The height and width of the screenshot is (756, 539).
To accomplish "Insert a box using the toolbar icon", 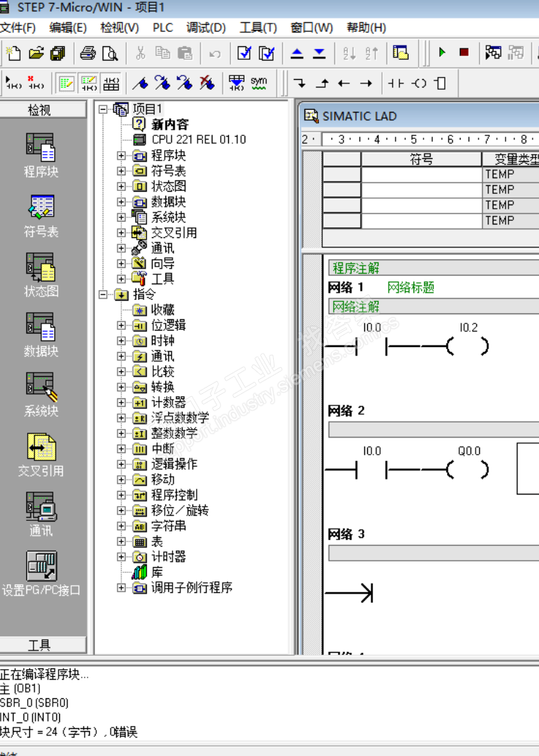I will point(440,83).
